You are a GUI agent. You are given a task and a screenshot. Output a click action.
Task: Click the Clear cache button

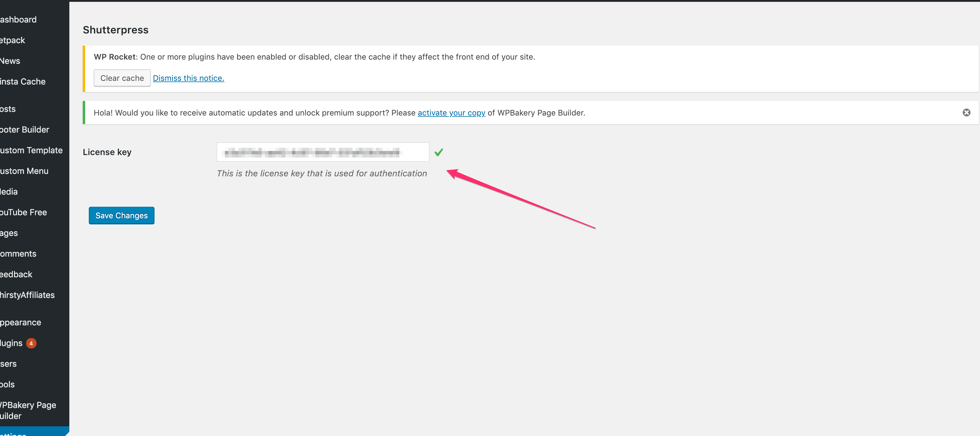pyautogui.click(x=122, y=78)
